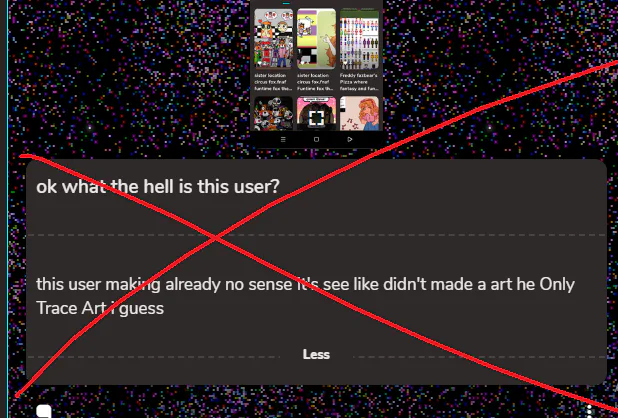Open the character sprite sheet thumbnail

click(359, 39)
